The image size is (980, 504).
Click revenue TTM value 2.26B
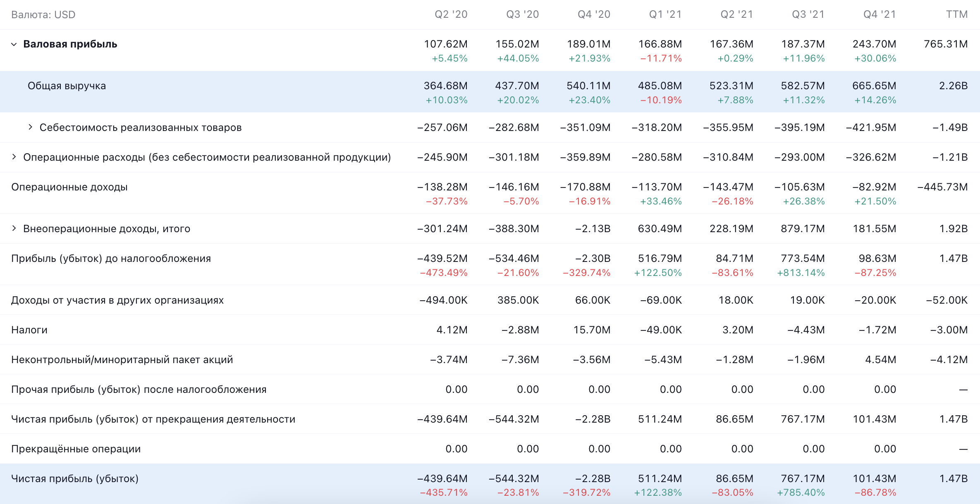pyautogui.click(x=954, y=86)
